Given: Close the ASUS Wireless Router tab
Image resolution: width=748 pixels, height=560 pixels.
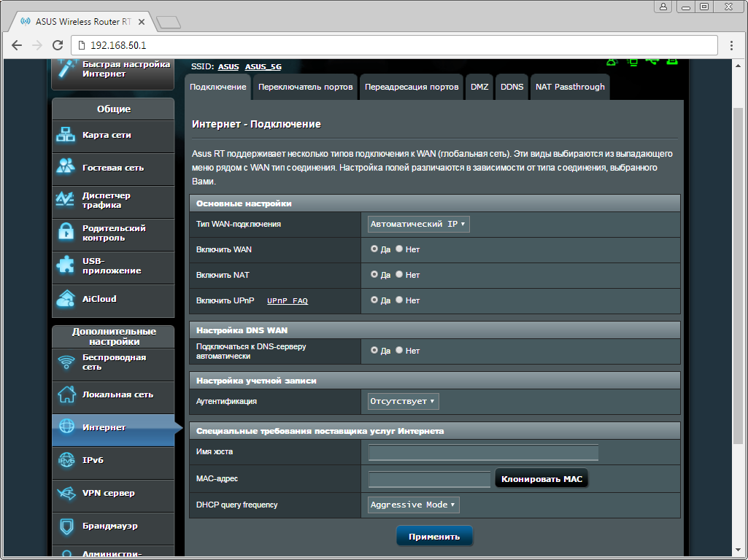Looking at the screenshot, I should [x=141, y=22].
